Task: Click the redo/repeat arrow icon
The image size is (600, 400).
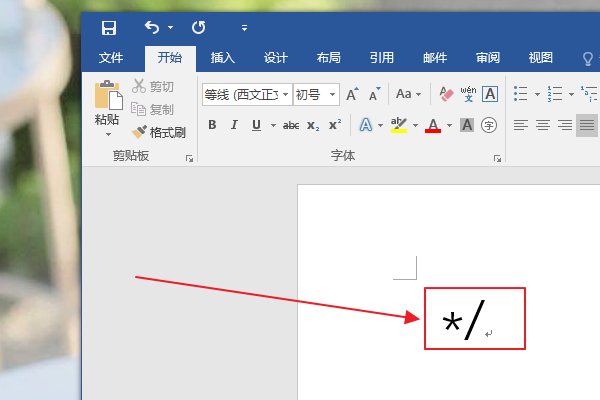Action: [x=199, y=28]
